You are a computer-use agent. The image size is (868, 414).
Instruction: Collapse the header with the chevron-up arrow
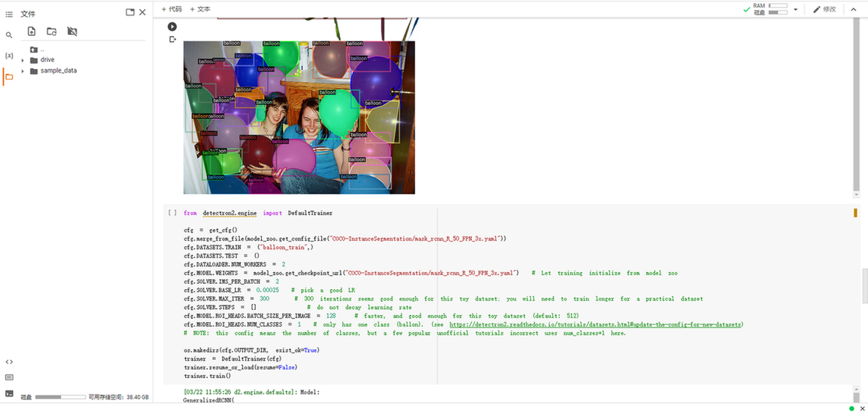tap(857, 9)
